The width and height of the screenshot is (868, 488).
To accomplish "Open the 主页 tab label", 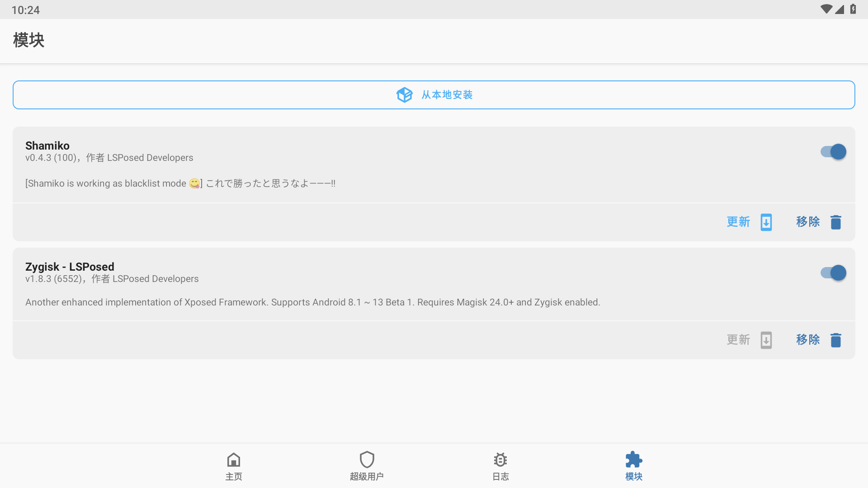I will [234, 477].
